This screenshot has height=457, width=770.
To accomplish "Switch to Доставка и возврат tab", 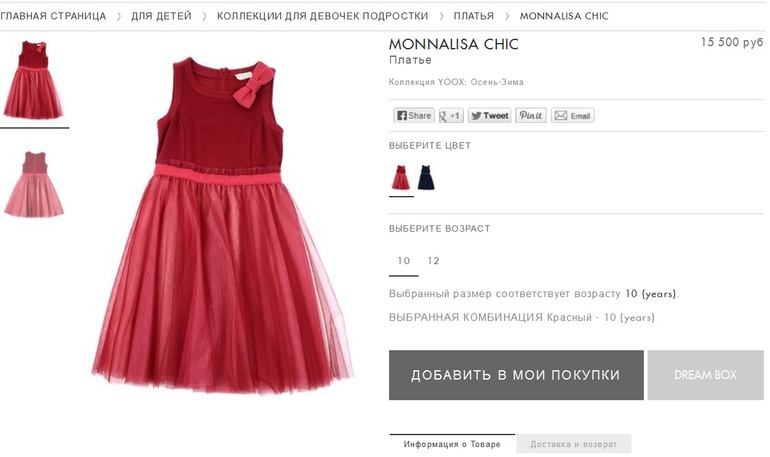I will coord(573,444).
